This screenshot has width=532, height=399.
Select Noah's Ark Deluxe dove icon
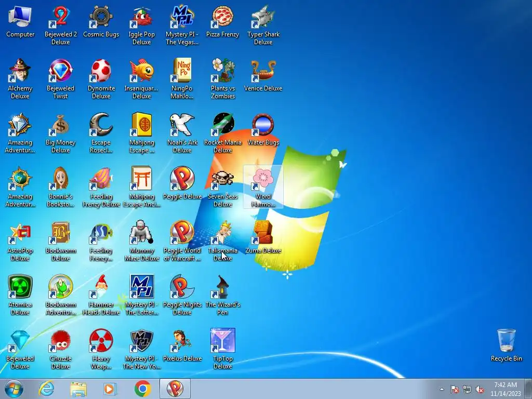tap(182, 133)
